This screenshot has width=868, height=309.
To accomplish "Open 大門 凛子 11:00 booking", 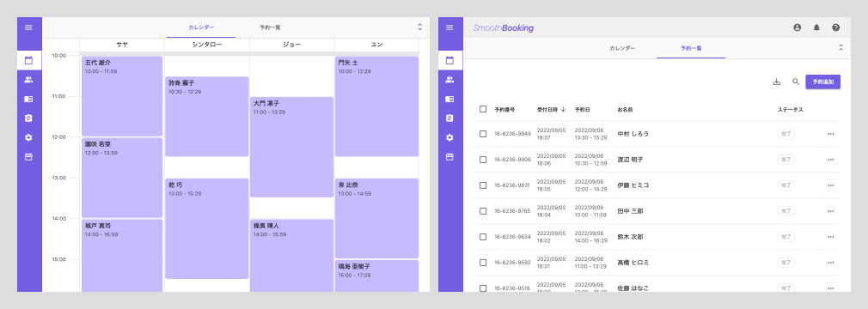I will [291, 147].
